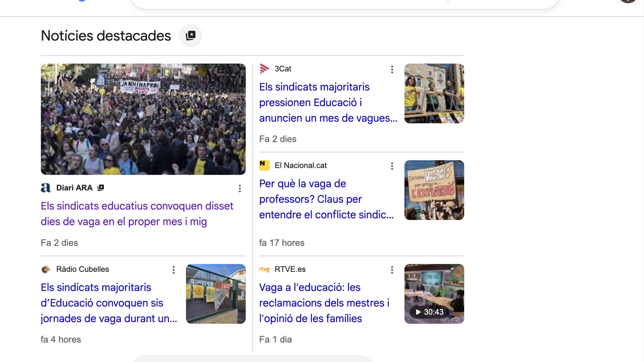Click the small icon next to Diari ARA name
The image size is (644, 362).
[x=101, y=187]
